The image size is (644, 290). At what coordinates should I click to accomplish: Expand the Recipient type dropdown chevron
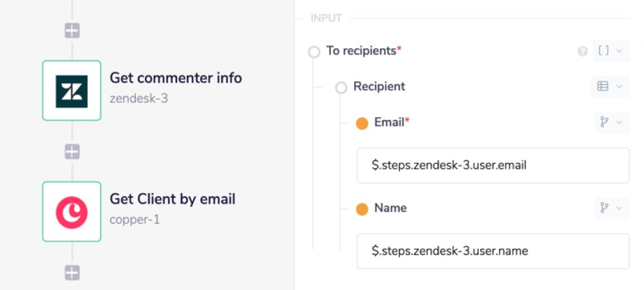[620, 86]
